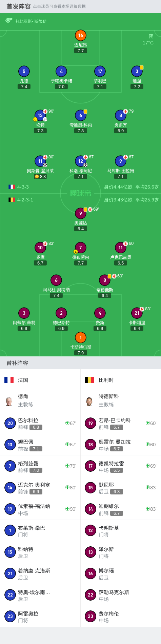
Task: Open substitute 巴尔科拉 number 20 entry
Action: pyautogui.click(x=40, y=423)
